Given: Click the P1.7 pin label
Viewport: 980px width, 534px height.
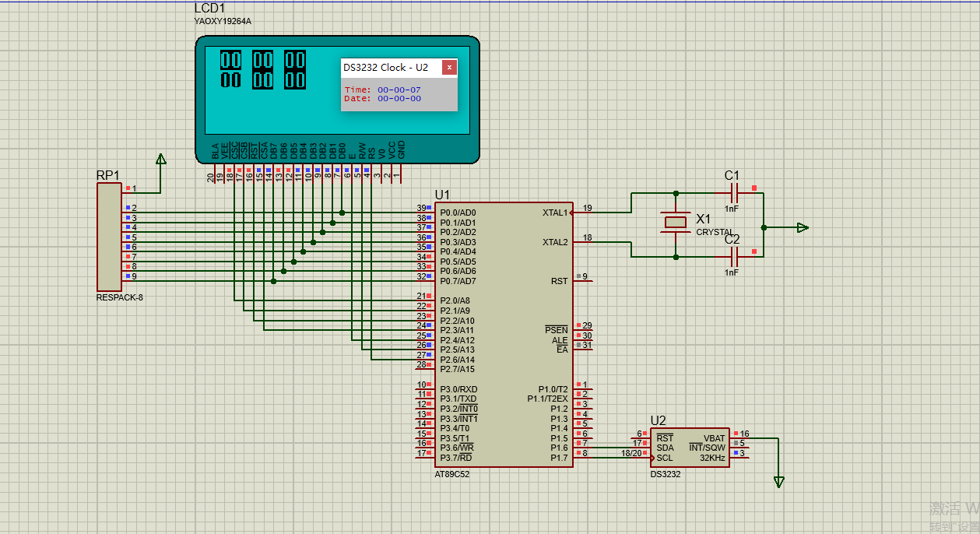Looking at the screenshot, I should click(560, 458).
